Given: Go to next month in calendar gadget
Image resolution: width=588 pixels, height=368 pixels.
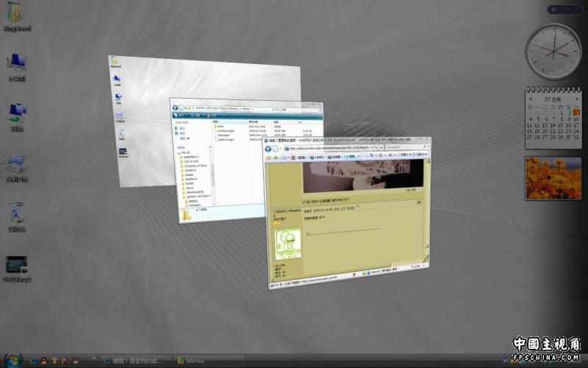Looking at the screenshot, I should point(577,99).
